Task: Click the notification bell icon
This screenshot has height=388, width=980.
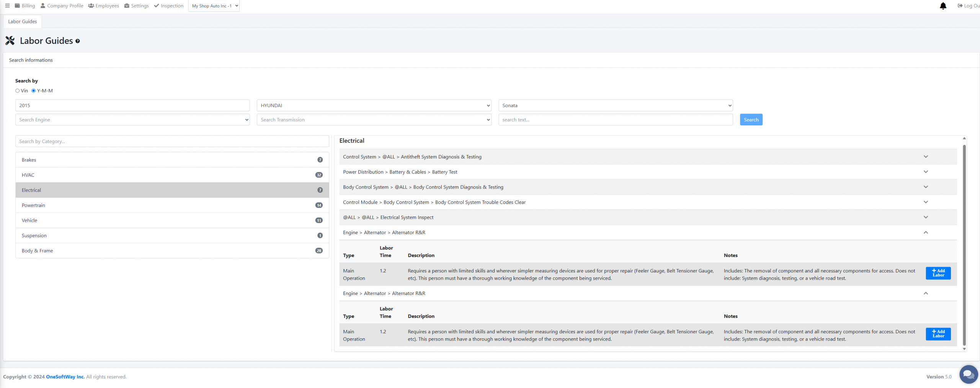Action: tap(943, 6)
